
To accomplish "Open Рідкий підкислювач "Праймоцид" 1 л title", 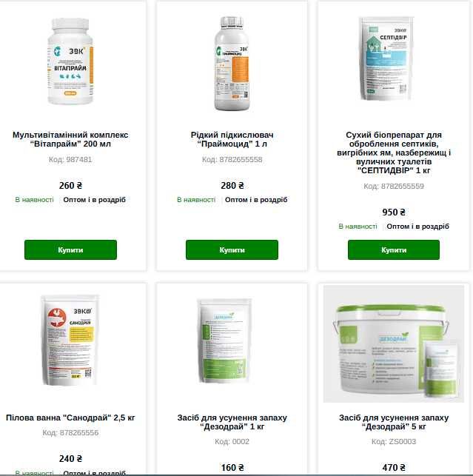I will (232, 139).
